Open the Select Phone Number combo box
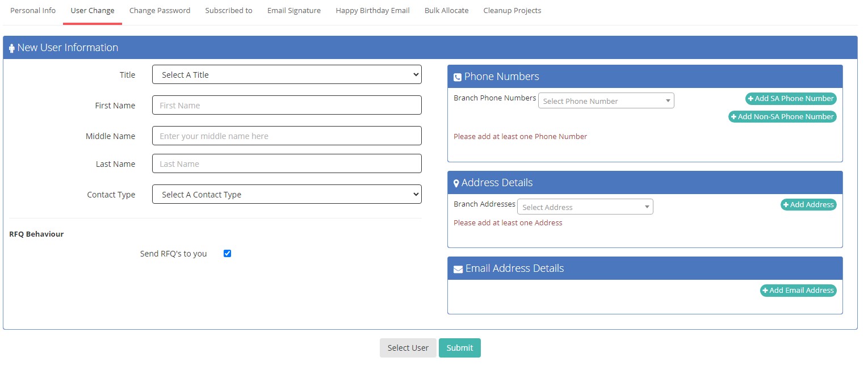The height and width of the screenshot is (374, 868). click(606, 101)
